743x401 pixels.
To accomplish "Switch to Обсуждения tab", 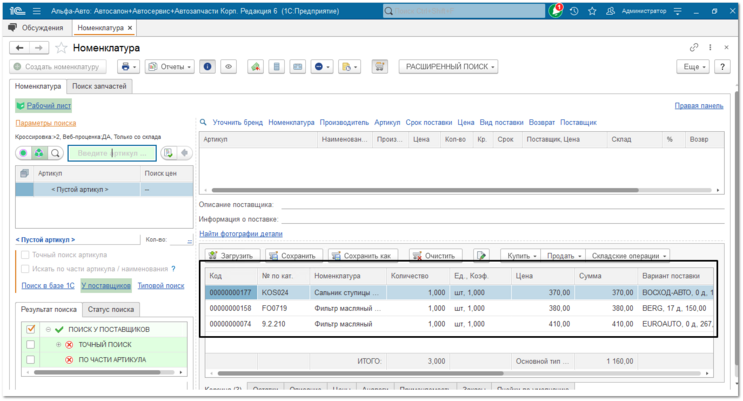I will [36, 28].
